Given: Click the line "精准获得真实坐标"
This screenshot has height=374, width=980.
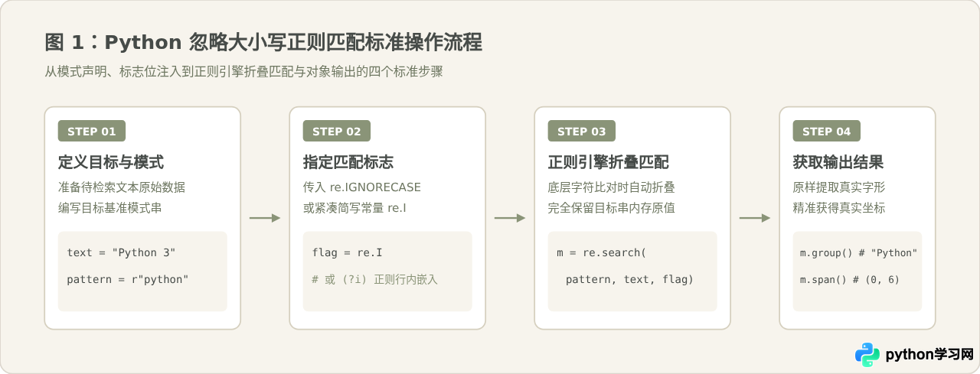Looking at the screenshot, I should (839, 208).
